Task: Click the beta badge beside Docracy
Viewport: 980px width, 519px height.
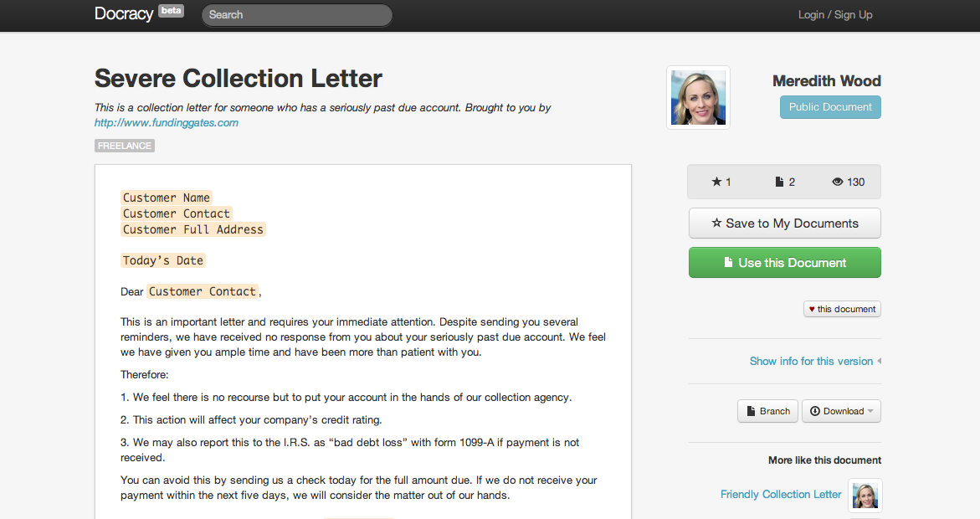Action: point(171,12)
